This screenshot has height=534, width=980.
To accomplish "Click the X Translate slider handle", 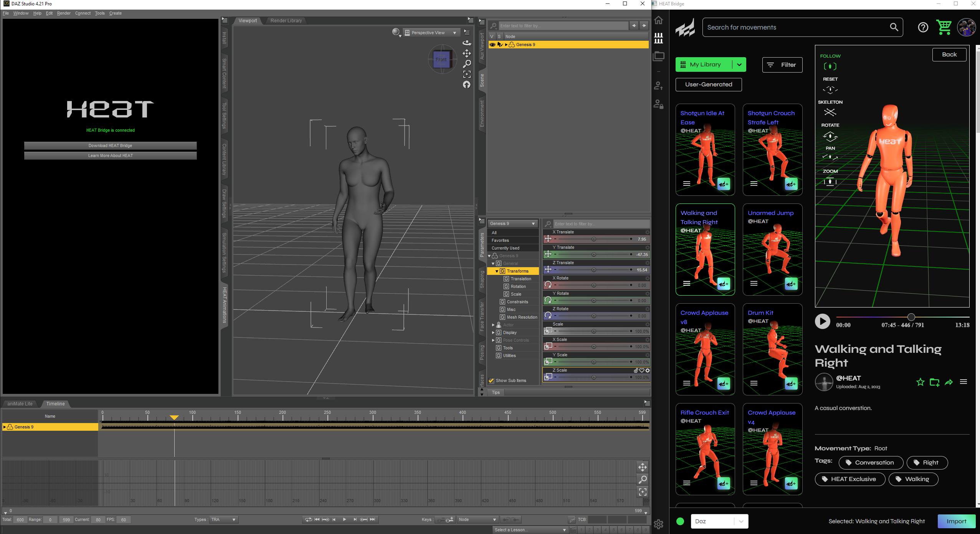I will 594,239.
